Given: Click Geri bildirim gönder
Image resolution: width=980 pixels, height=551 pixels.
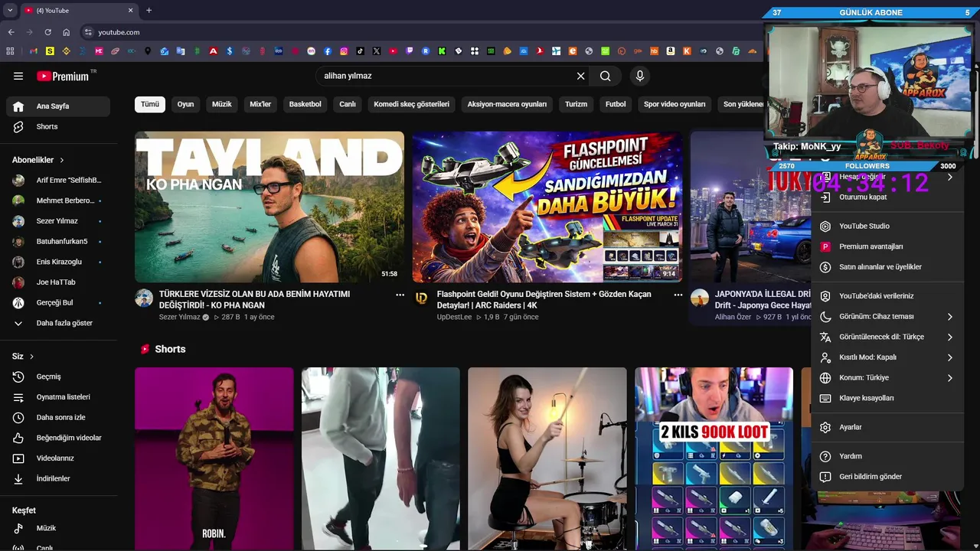Looking at the screenshot, I should (x=887, y=476).
